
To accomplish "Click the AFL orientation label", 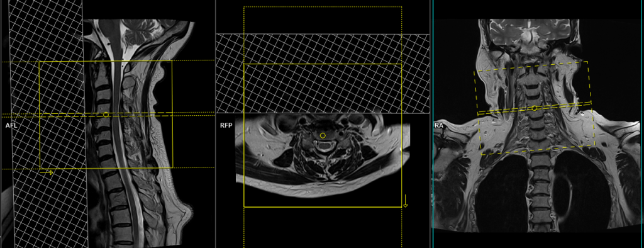I will pos(11,125).
